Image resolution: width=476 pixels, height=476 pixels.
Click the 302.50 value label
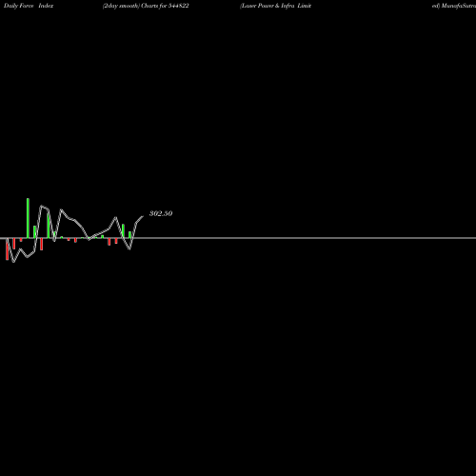coord(161,213)
